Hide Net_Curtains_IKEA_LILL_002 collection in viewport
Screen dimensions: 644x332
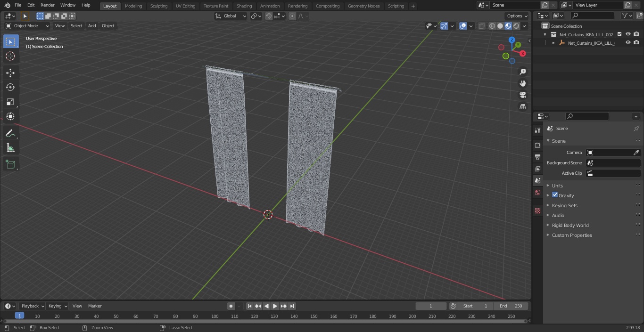(x=628, y=34)
